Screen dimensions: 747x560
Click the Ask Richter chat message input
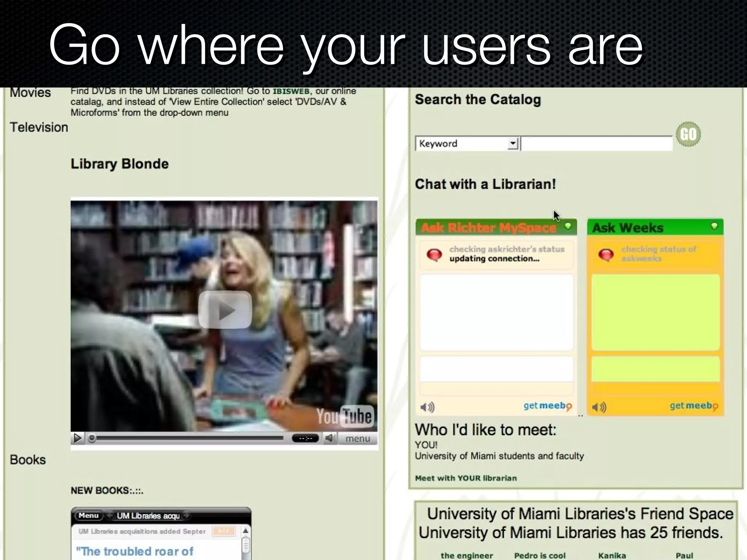point(496,369)
